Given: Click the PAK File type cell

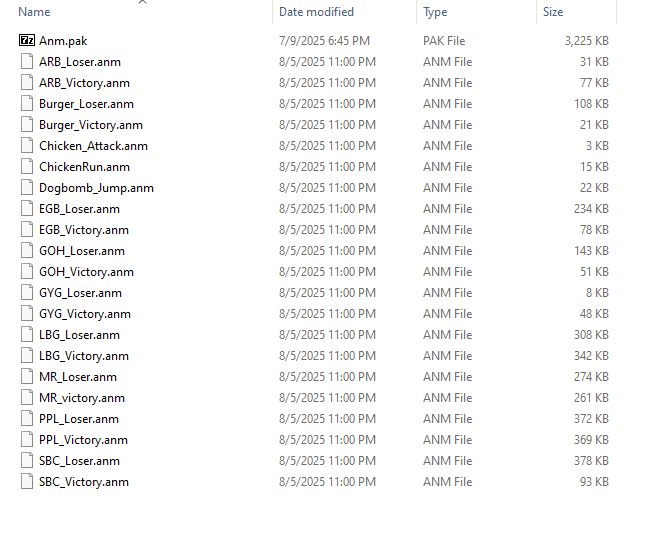Looking at the screenshot, I should click(444, 41).
